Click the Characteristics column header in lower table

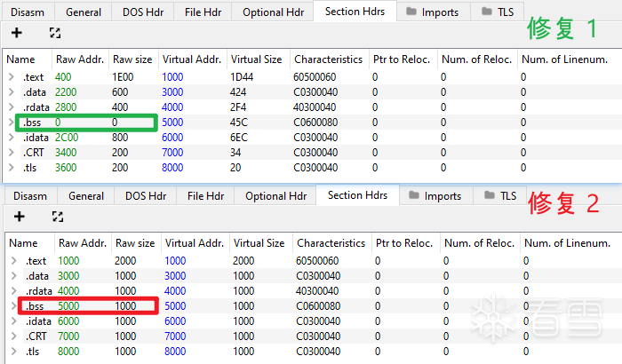click(x=331, y=243)
